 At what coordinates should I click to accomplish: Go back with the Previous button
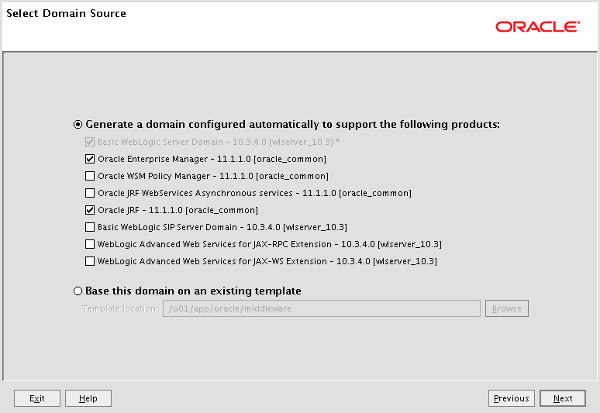(x=511, y=398)
